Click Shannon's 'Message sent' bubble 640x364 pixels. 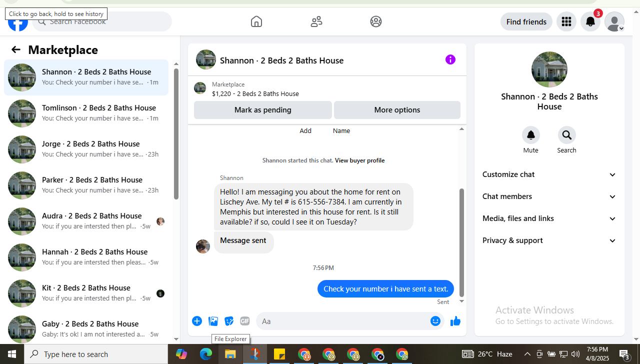(243, 242)
